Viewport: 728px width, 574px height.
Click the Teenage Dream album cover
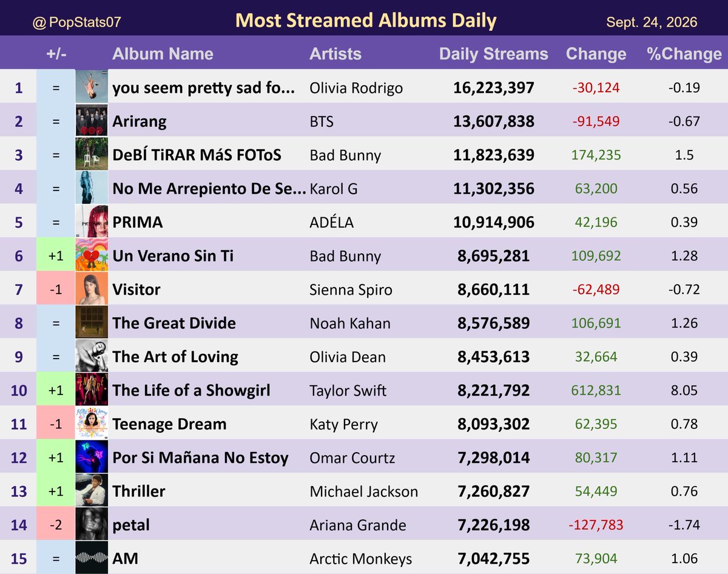click(x=92, y=423)
